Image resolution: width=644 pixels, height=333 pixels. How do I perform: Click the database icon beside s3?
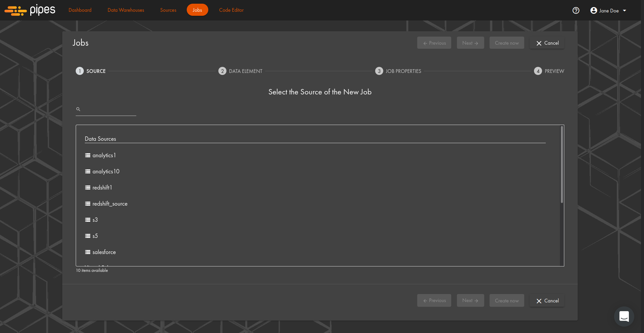click(x=88, y=220)
